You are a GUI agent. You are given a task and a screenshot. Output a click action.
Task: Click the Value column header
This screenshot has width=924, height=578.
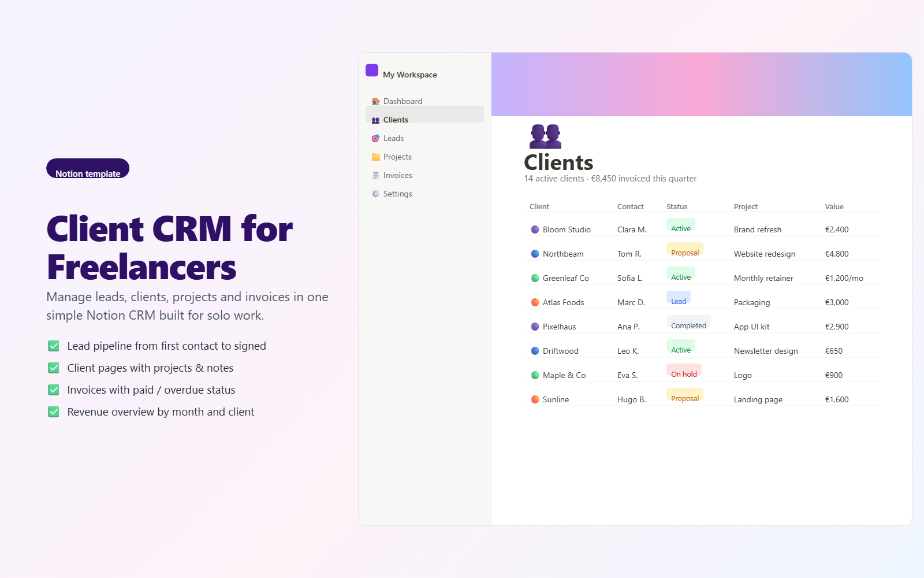834,206
